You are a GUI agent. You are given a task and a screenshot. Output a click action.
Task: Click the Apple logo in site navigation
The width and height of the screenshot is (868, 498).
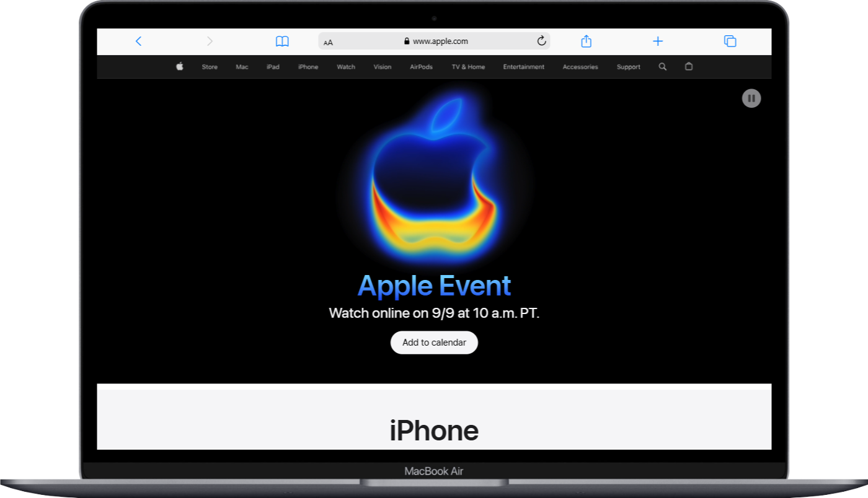tap(180, 66)
